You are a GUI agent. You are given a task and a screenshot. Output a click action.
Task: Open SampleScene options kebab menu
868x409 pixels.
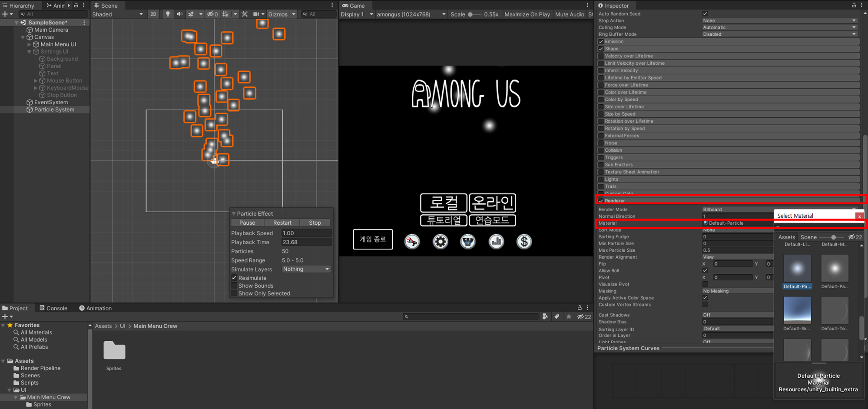84,22
